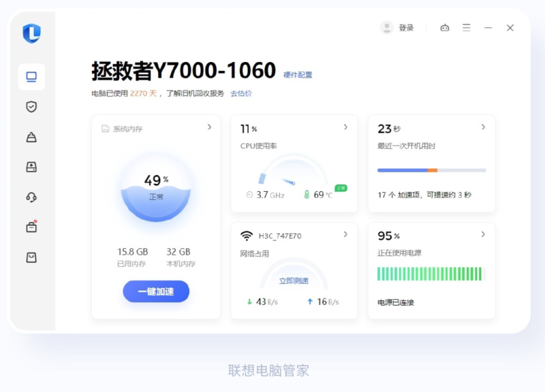The image size is (545, 392).
Task: Expand the CPU使用率 card arrow
Action: (345, 127)
